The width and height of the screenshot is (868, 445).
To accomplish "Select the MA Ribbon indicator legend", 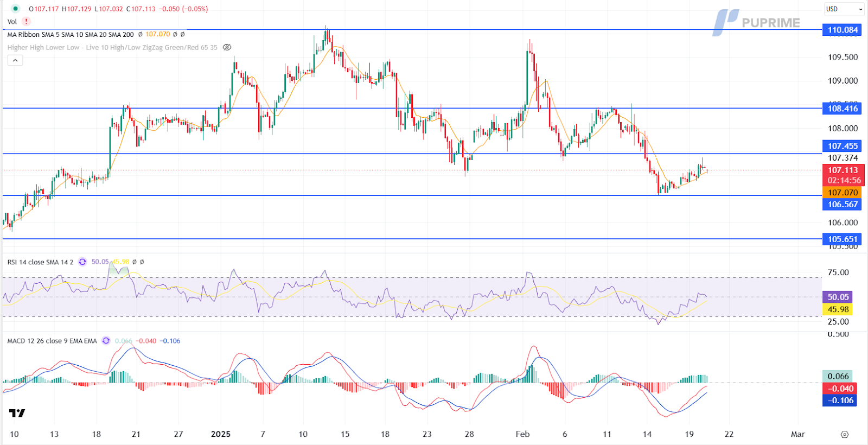I will [x=71, y=34].
